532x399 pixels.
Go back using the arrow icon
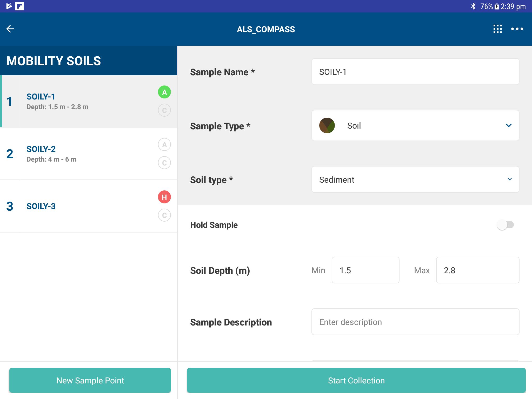click(x=10, y=29)
